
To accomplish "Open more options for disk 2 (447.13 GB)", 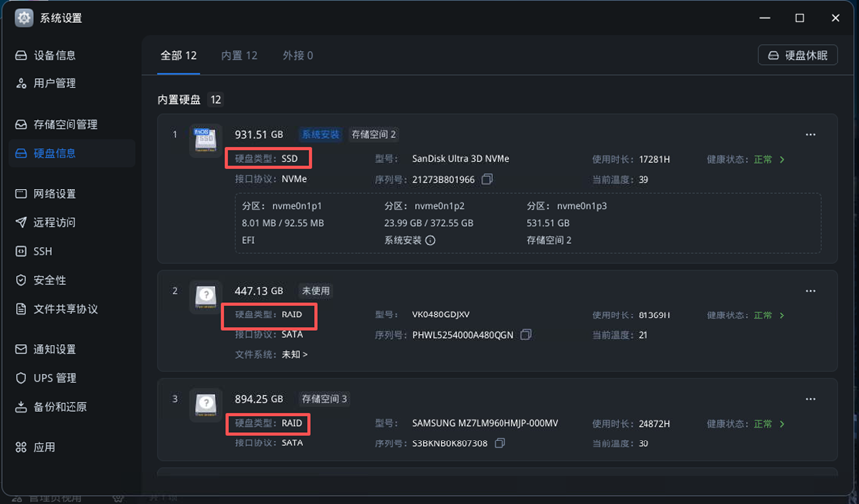I will (810, 291).
